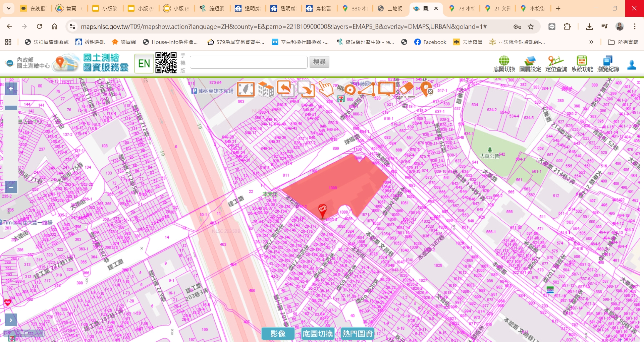The image size is (644, 342).
Task: Click the 搜尋 search button
Action: [x=319, y=62]
